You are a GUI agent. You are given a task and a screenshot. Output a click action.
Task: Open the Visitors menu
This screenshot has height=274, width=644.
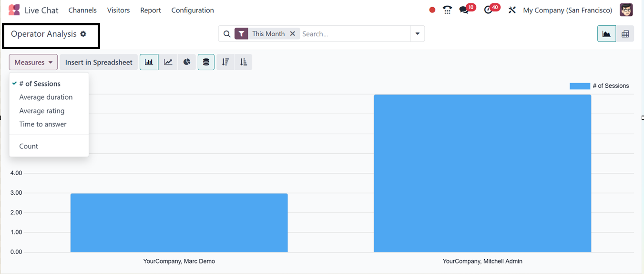coord(118,10)
